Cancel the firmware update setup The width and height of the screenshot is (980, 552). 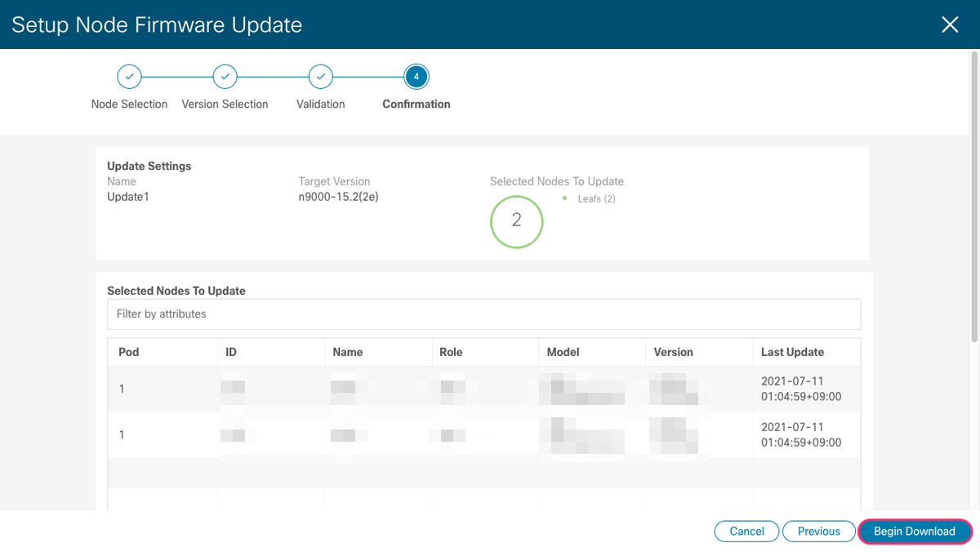pyautogui.click(x=746, y=531)
